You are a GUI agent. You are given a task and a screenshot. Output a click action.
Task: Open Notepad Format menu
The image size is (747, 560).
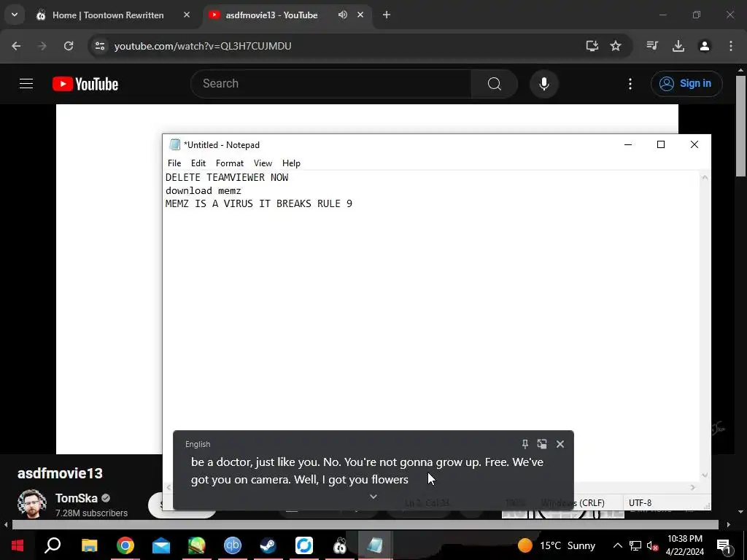[230, 163]
